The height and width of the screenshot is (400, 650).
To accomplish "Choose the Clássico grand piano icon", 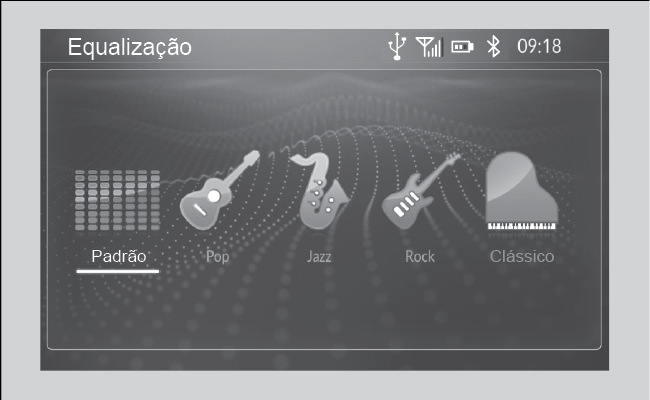I will point(522,191).
